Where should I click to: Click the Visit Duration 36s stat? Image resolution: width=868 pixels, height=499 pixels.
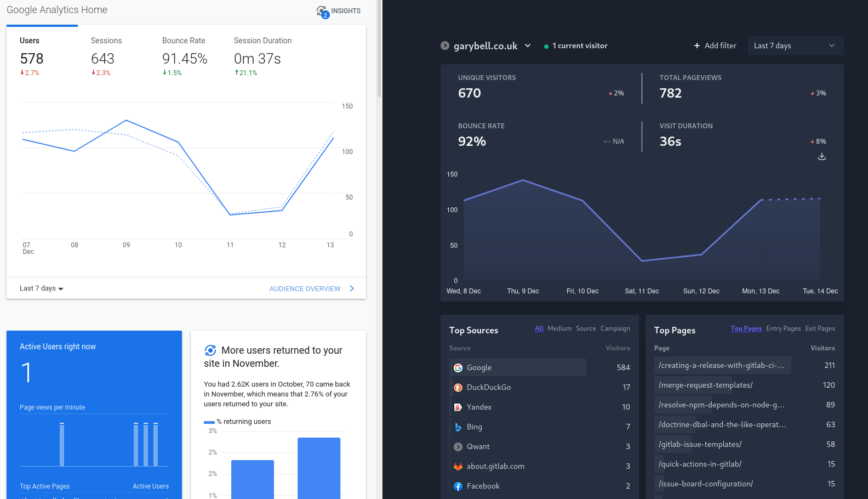(x=743, y=136)
